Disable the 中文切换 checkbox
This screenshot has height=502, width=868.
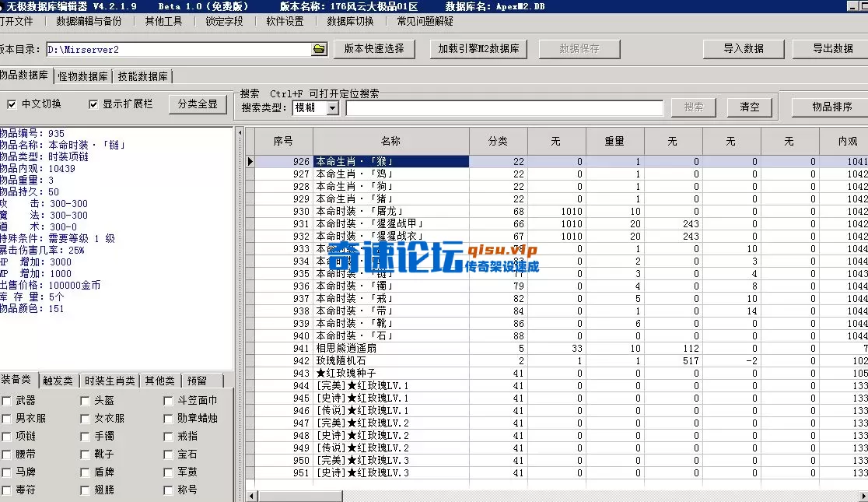pyautogui.click(x=10, y=104)
